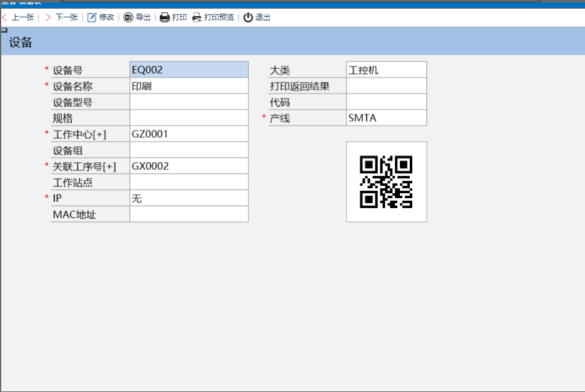Open the 关联工序号[+] lookup label
The height and width of the screenshot is (392, 585).
coord(84,167)
